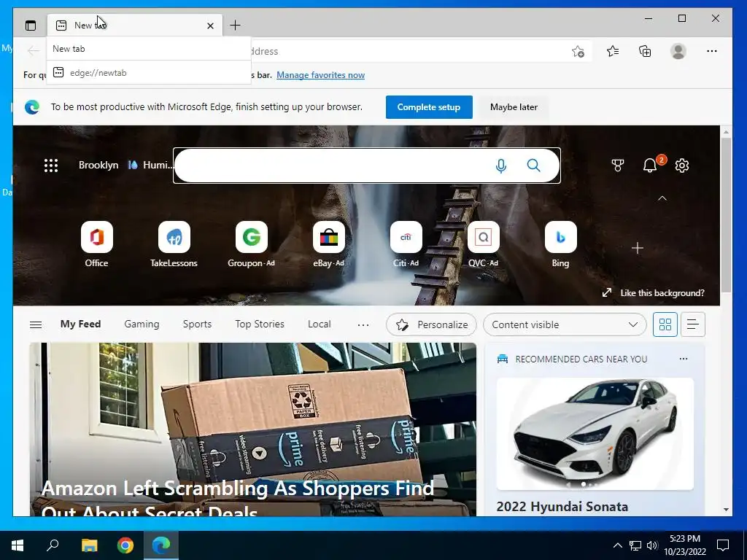
Task: Open network status tray icon
Action: [x=635, y=545]
